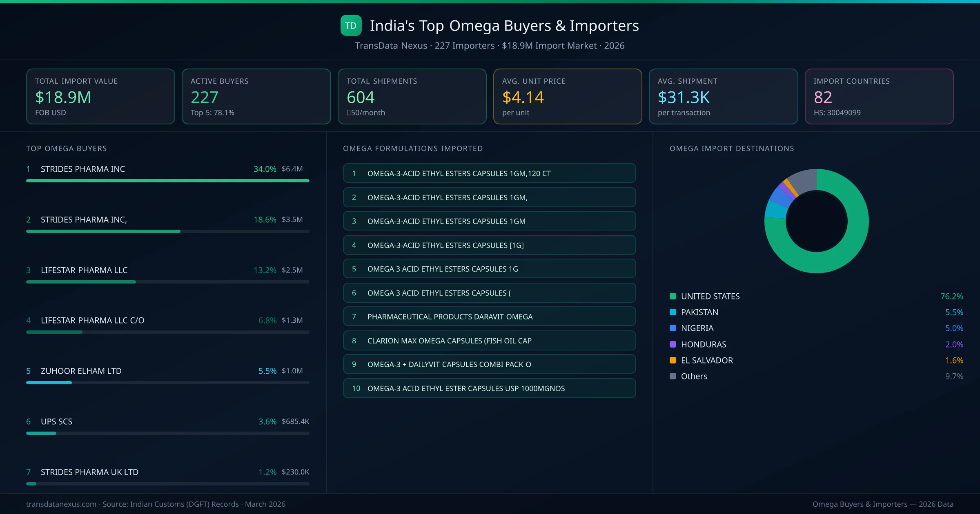This screenshot has width=980, height=514.
Task: Toggle PAKISTAN visibility on the donut chart
Action: pyautogui.click(x=699, y=312)
